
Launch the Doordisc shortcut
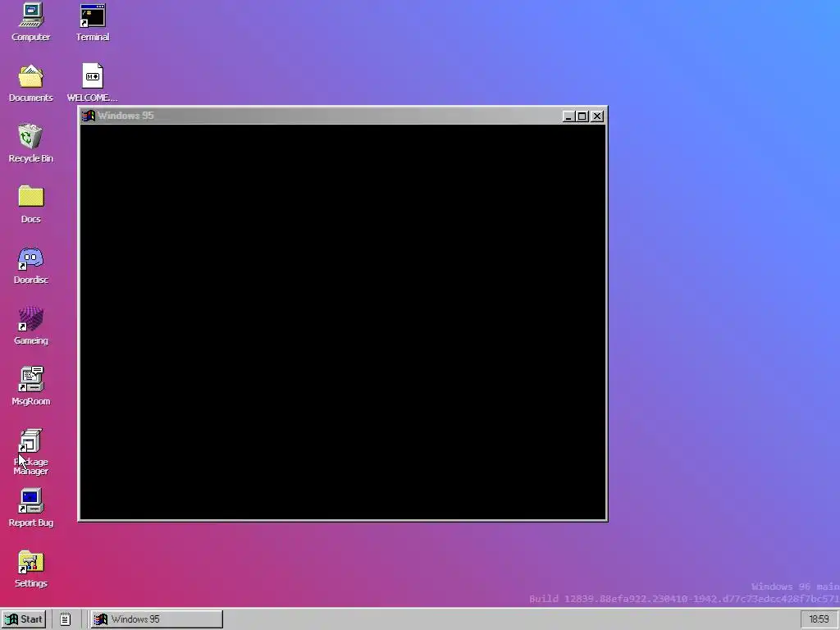coord(30,265)
